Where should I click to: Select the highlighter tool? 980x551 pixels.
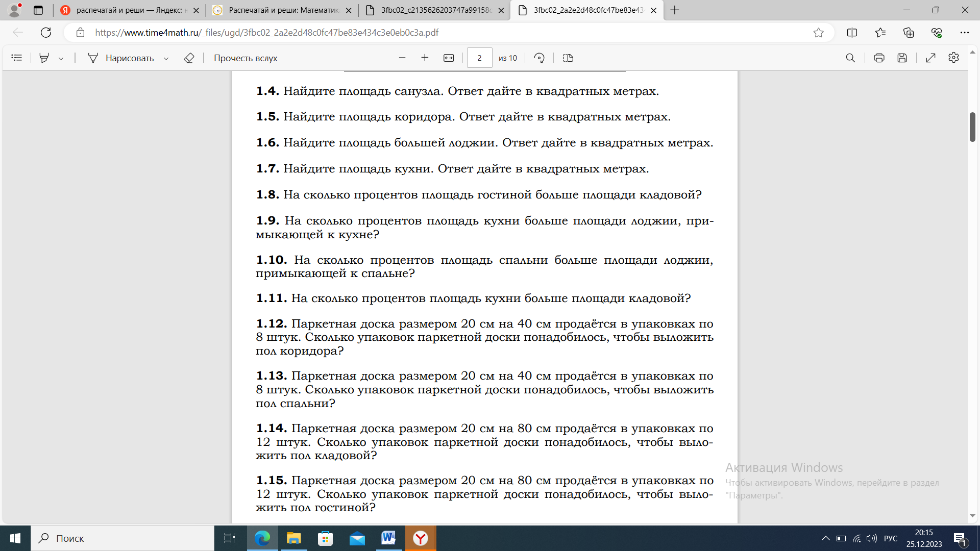(x=44, y=58)
